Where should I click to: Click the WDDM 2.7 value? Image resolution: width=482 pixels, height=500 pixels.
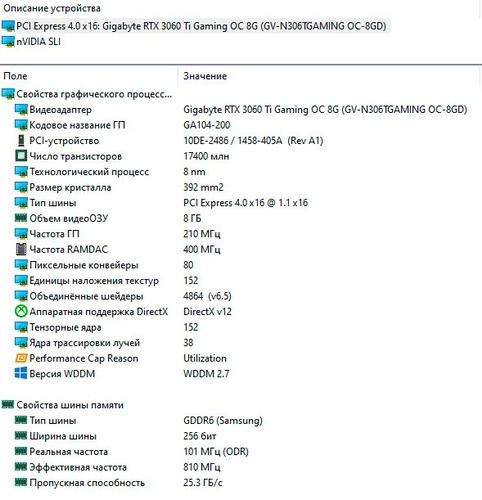pos(206,374)
